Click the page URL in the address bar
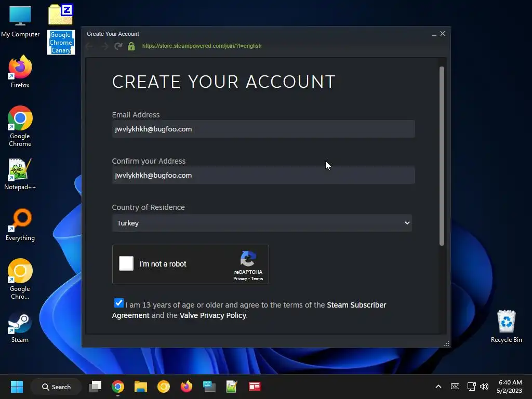Screen dimensions: 532x399 point(202,46)
